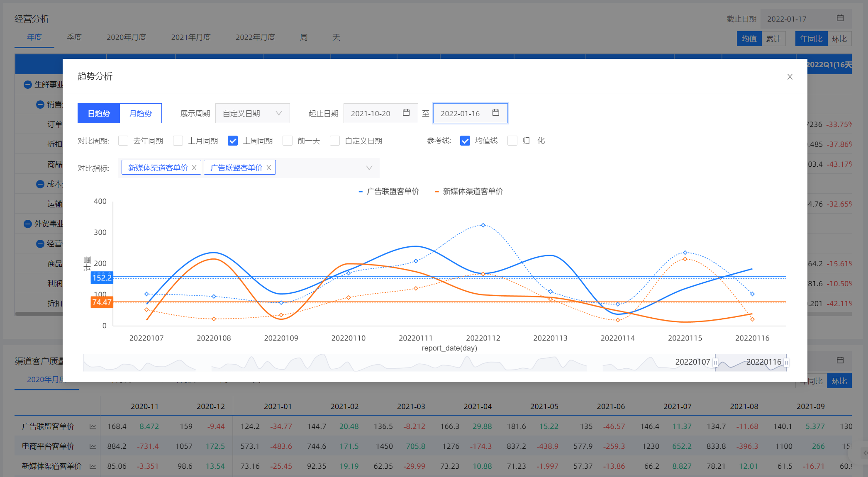Remove the 广告联盟客单价 tag
868x477 pixels.
coord(269,168)
